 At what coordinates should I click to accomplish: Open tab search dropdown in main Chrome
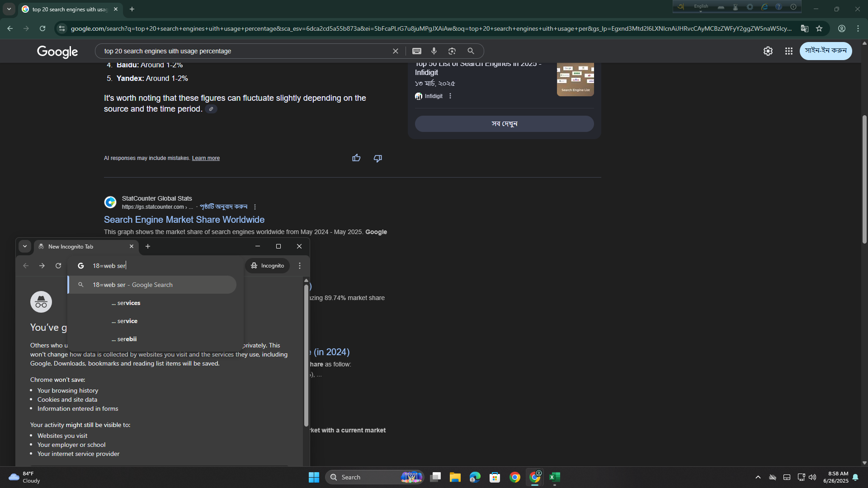point(9,9)
